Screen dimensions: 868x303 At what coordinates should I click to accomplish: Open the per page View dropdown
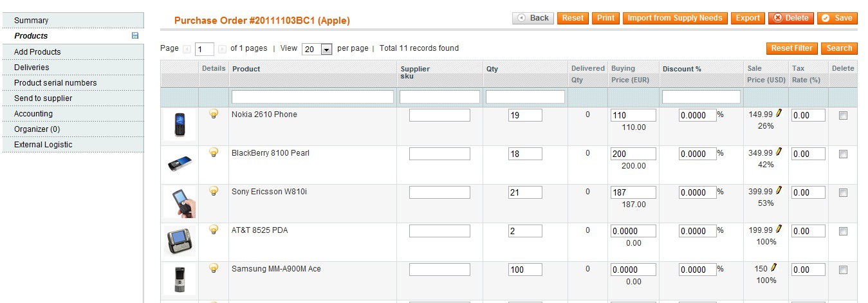pos(317,50)
